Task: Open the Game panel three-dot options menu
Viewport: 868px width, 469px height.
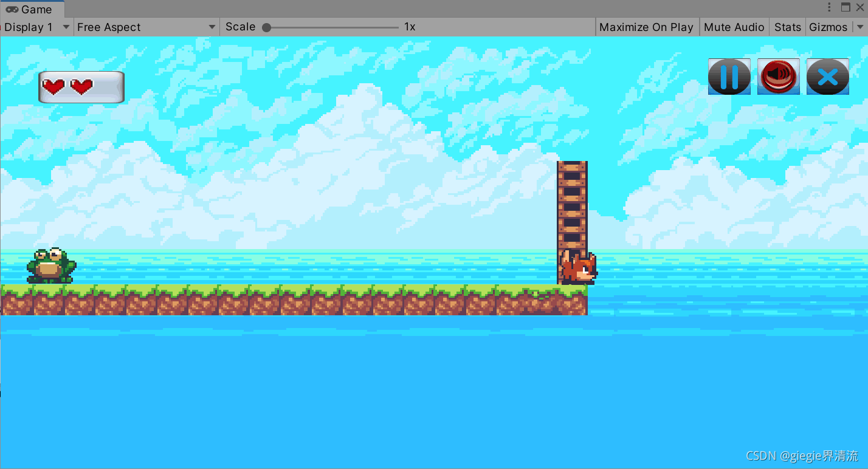Action: pos(830,7)
